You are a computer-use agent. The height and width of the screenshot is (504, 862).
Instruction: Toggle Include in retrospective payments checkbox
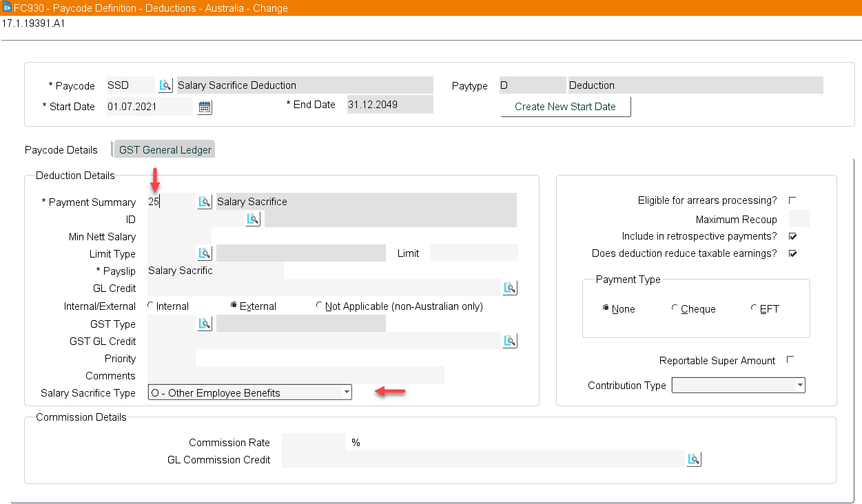(x=792, y=236)
